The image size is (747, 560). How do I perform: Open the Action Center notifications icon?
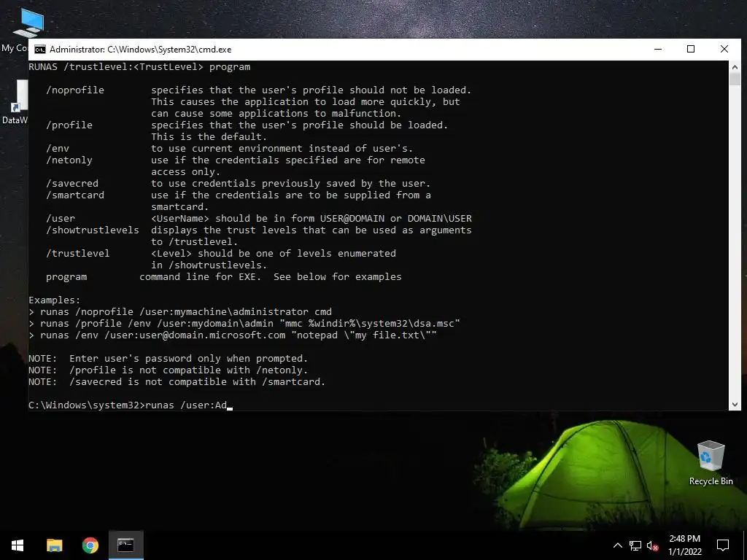point(723,545)
